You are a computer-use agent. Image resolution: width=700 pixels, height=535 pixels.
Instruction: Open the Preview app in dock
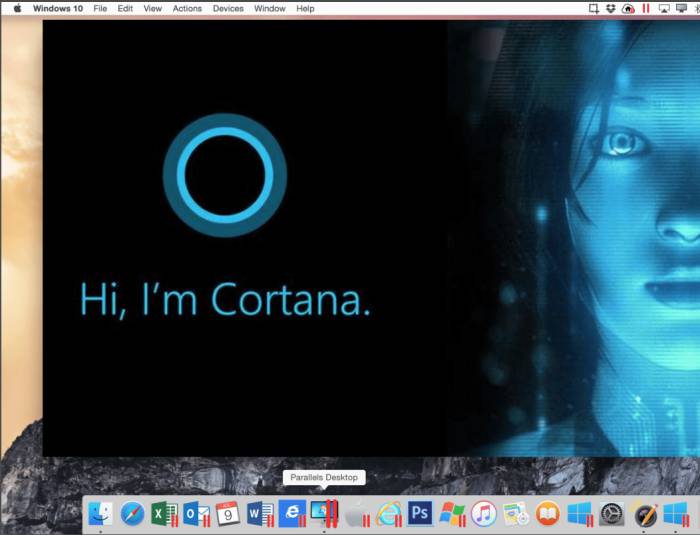point(516,514)
